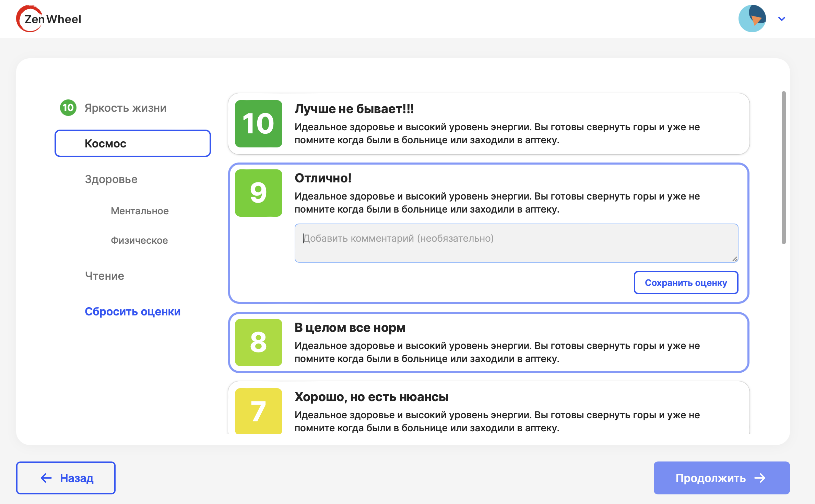815x504 pixels.
Task: Click the yellow score badge 7
Action: coord(258,411)
